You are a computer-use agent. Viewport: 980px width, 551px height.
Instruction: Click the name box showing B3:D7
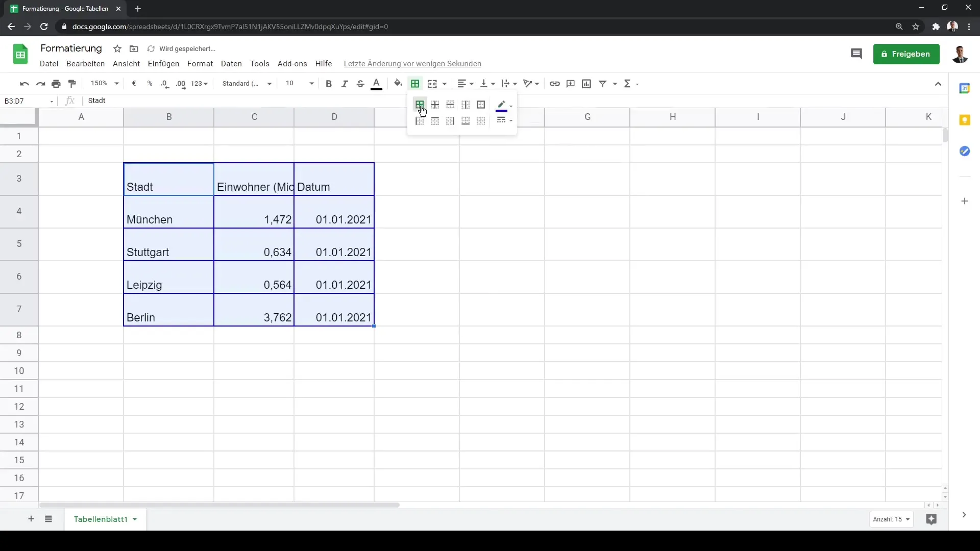29,101
